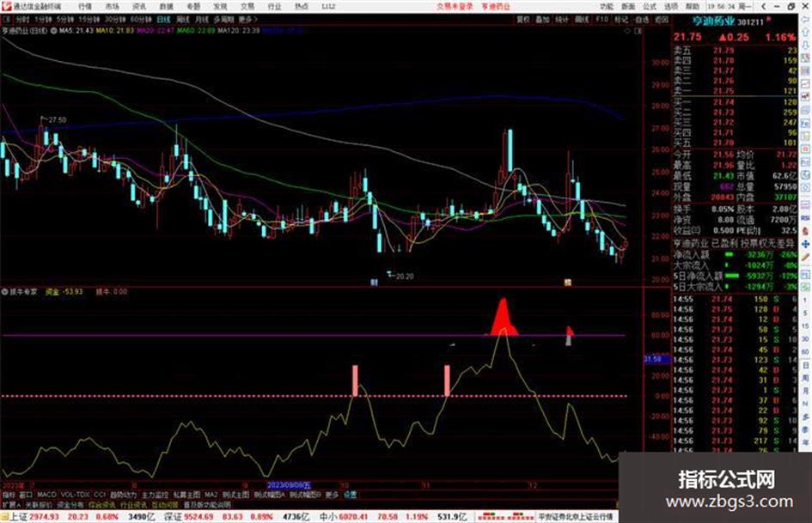Open the 行情 menu
Viewport: 812px width, 523px height.
click(85, 7)
